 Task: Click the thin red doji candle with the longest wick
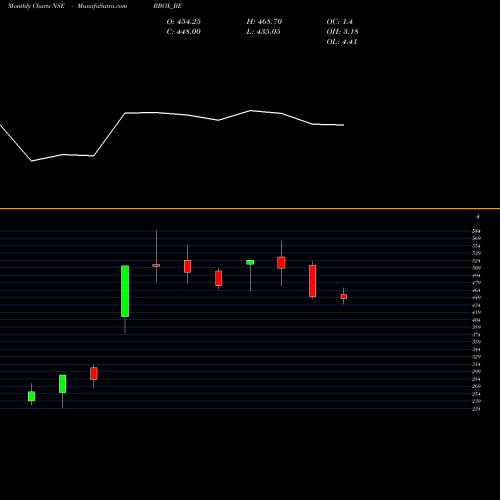156,265
